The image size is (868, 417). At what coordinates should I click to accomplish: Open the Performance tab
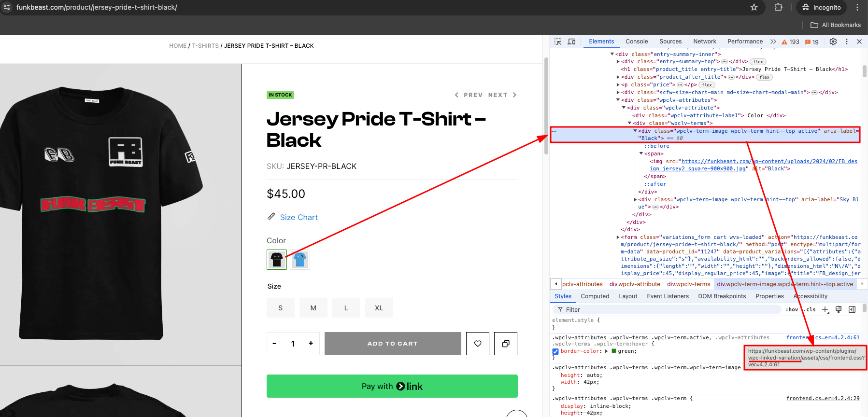pos(745,42)
